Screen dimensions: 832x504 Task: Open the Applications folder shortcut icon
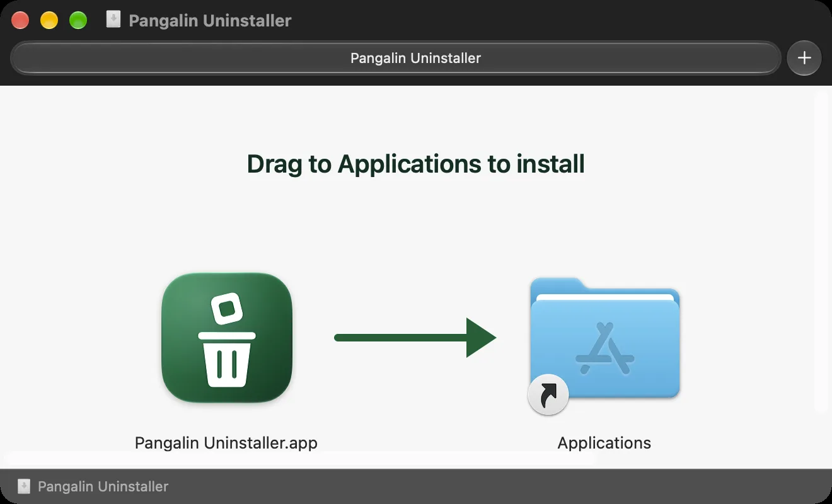pyautogui.click(x=604, y=345)
